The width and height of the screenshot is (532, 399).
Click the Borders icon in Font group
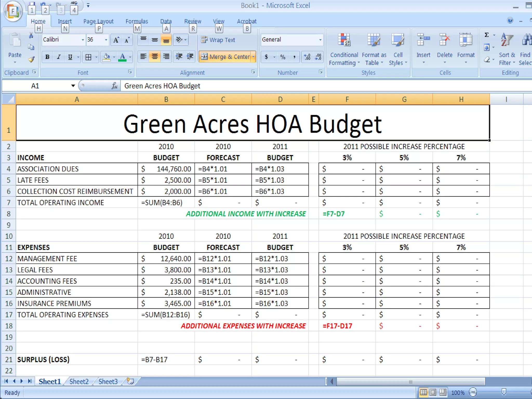pos(88,57)
